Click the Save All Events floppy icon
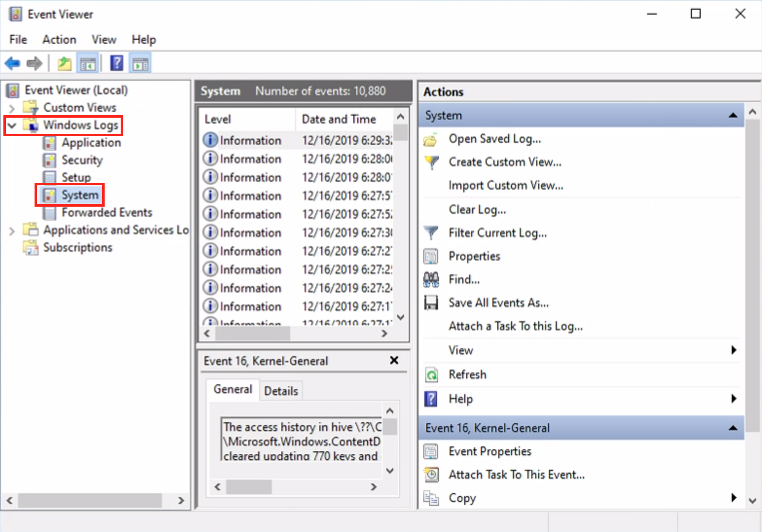The height and width of the screenshot is (532, 762). point(431,303)
